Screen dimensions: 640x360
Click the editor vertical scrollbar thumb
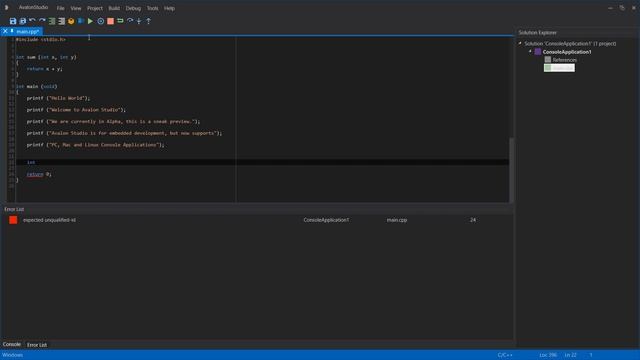[511, 170]
